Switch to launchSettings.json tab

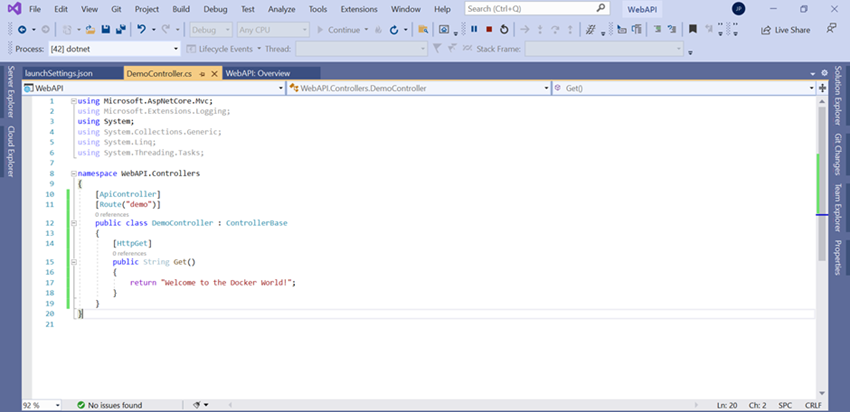(x=58, y=73)
